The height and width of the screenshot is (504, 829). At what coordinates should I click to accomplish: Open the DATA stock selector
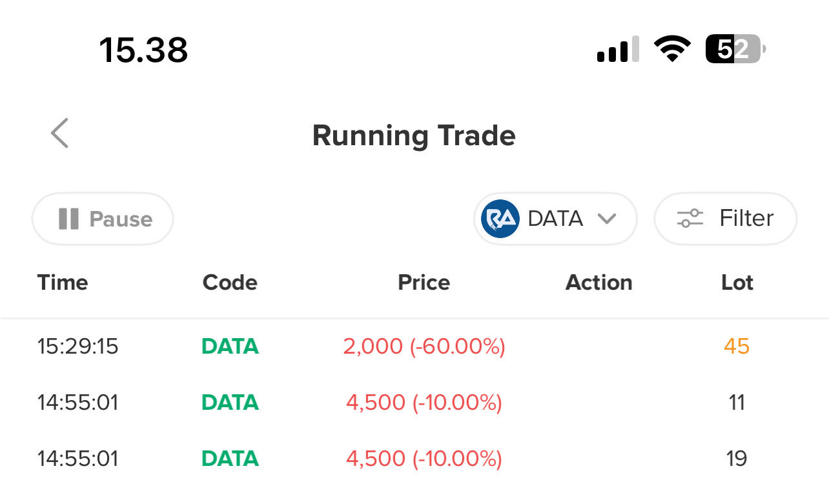pyautogui.click(x=556, y=219)
